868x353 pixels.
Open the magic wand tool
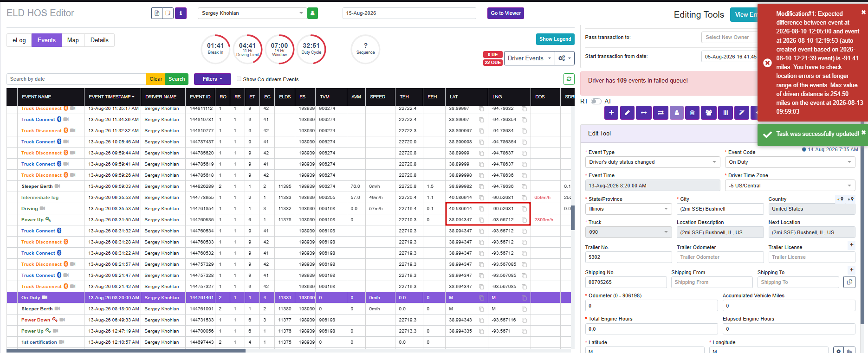[x=742, y=112]
